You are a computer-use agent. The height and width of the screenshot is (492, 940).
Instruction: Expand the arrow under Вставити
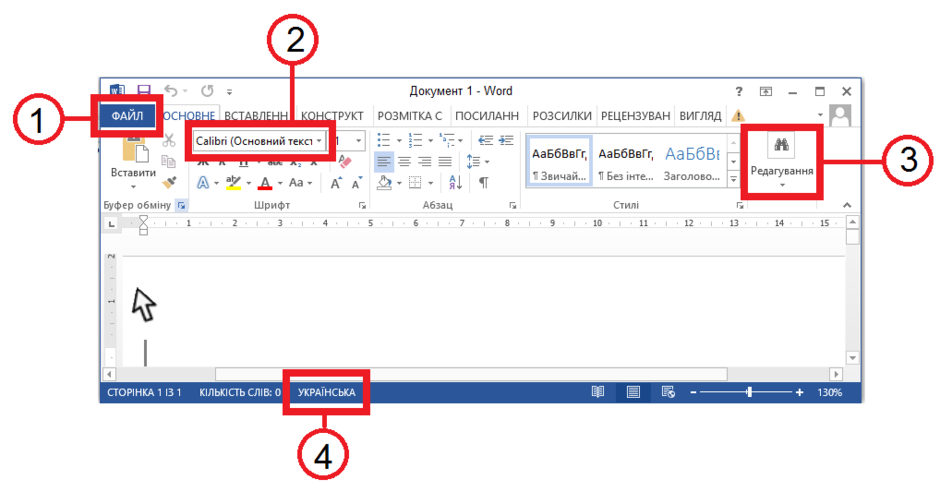(x=133, y=186)
